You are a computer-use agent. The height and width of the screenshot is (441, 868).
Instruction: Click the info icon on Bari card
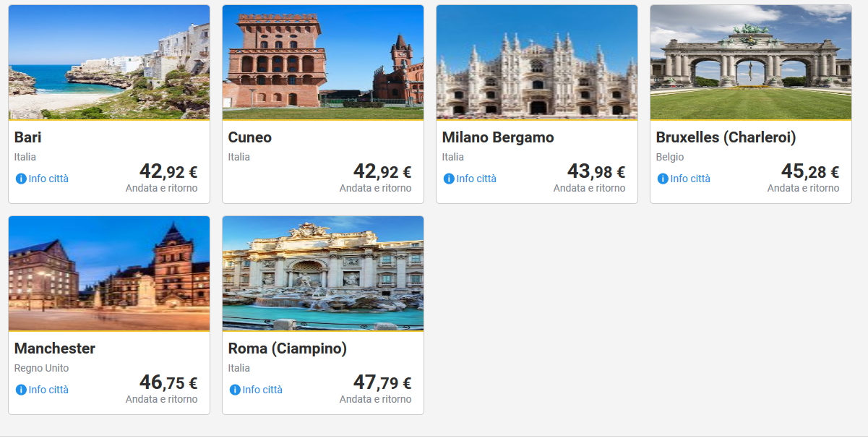pyautogui.click(x=21, y=179)
